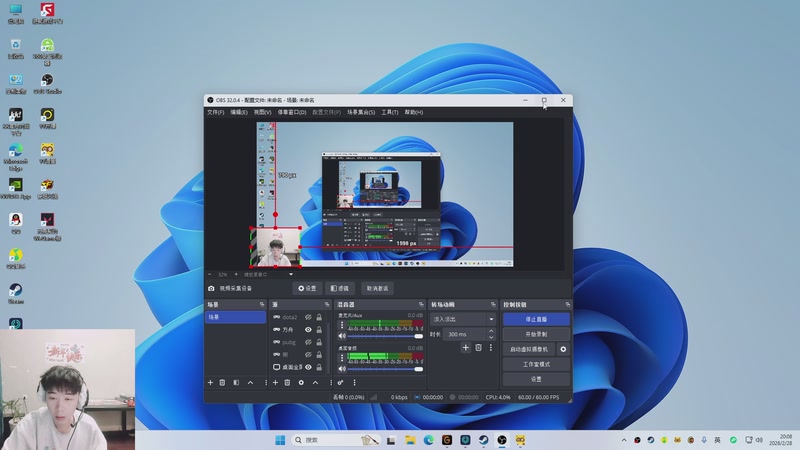Click the studio mode button

(x=536, y=364)
